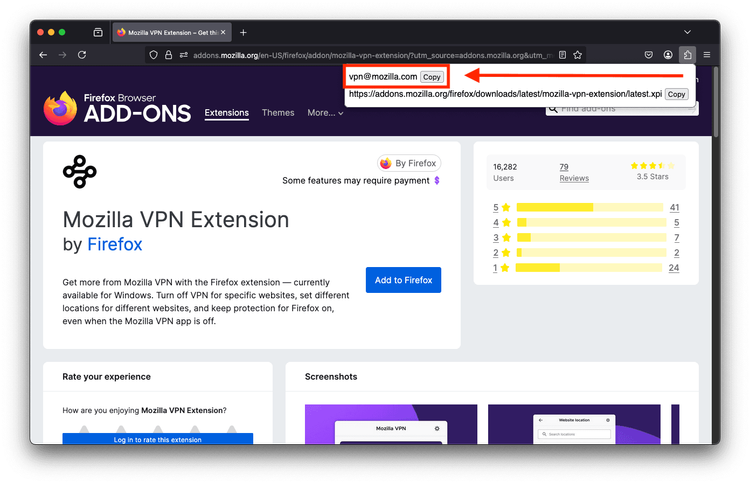Click the Save to Pocket icon
This screenshot has width=750, height=484.
(x=648, y=54)
